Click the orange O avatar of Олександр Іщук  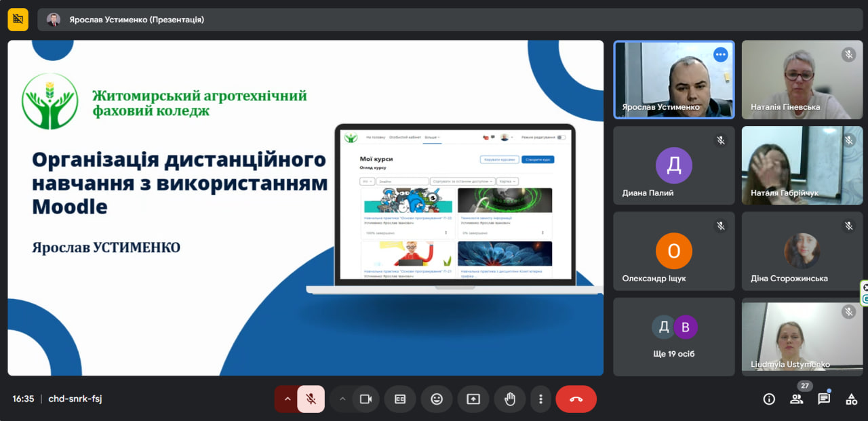pos(674,251)
